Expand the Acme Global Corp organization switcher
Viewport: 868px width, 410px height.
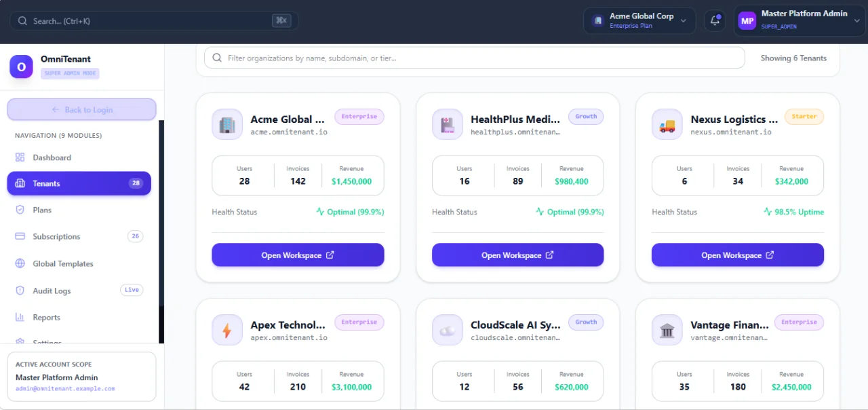[x=639, y=21]
